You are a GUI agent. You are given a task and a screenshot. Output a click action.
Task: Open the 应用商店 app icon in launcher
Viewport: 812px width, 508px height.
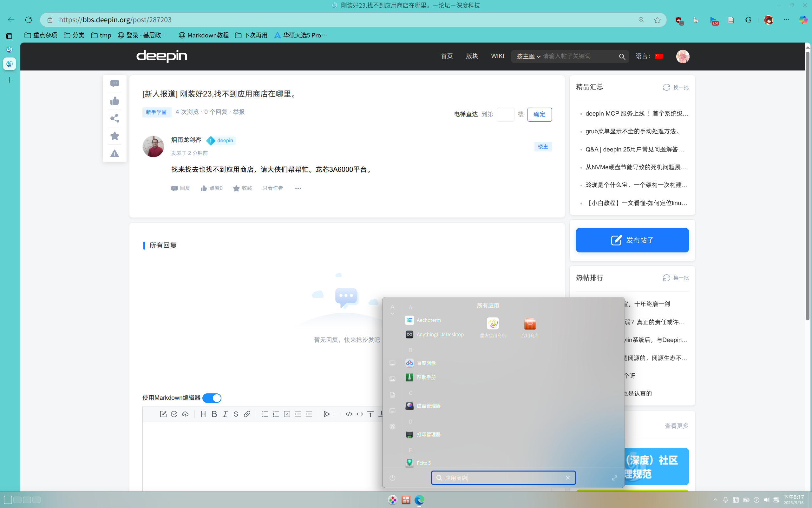tap(530, 327)
